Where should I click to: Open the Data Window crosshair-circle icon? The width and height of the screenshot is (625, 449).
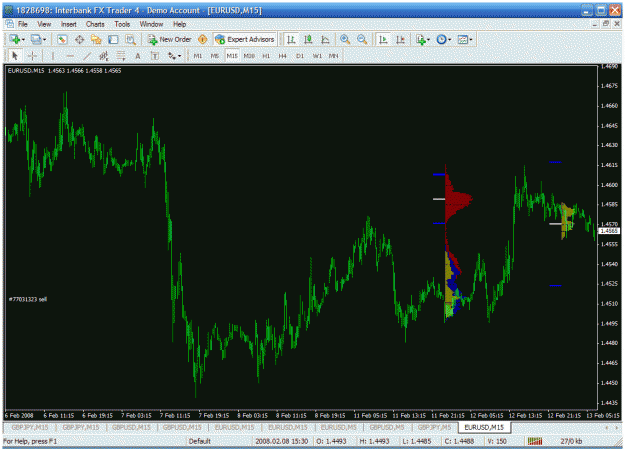click(x=79, y=39)
